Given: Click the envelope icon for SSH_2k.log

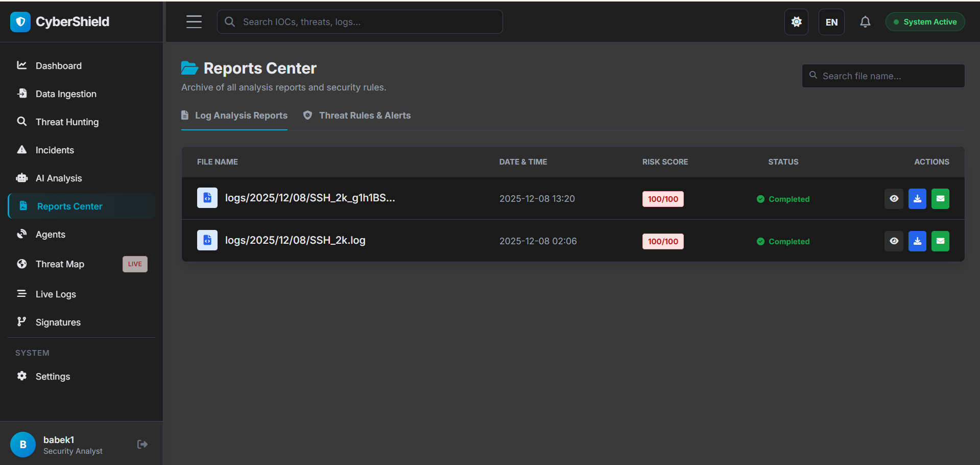Looking at the screenshot, I should [x=940, y=241].
